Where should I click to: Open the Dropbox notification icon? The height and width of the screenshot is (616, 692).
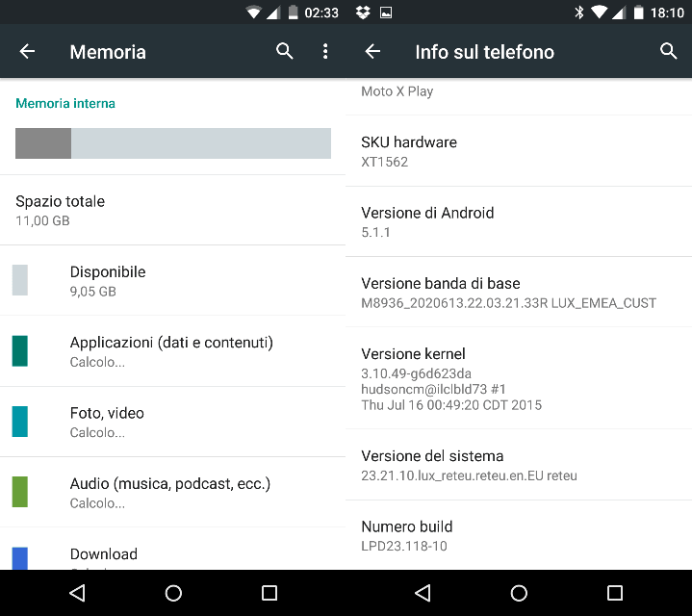pyautogui.click(x=363, y=13)
